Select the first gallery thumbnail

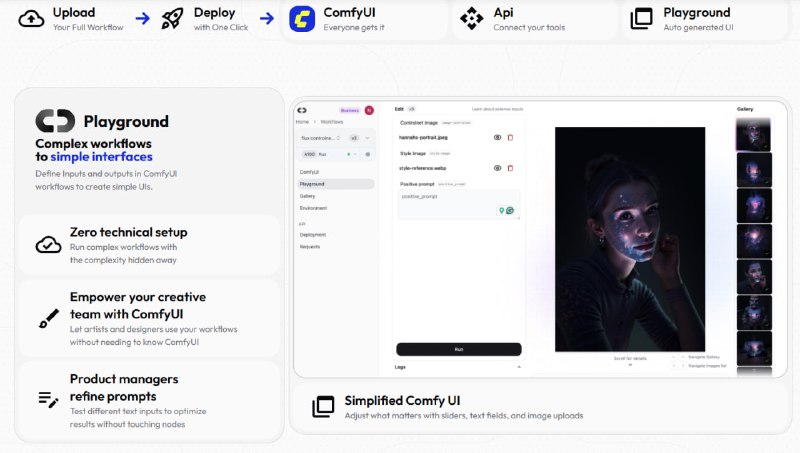point(754,134)
